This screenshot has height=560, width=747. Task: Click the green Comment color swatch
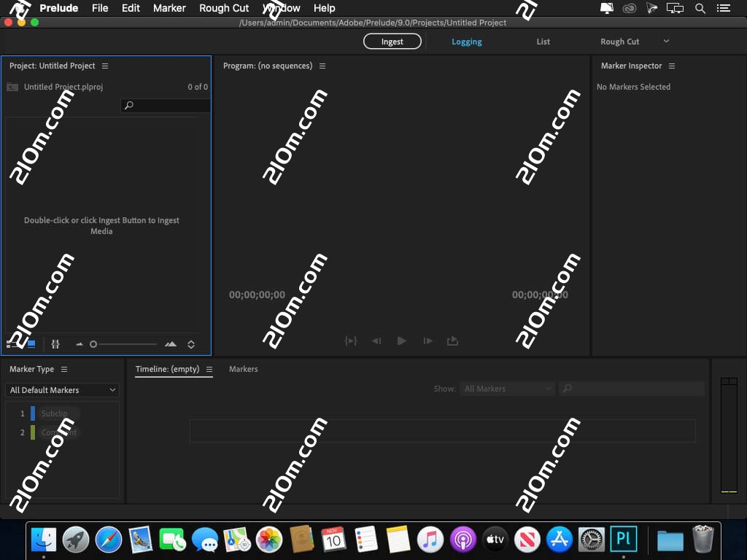(33, 432)
